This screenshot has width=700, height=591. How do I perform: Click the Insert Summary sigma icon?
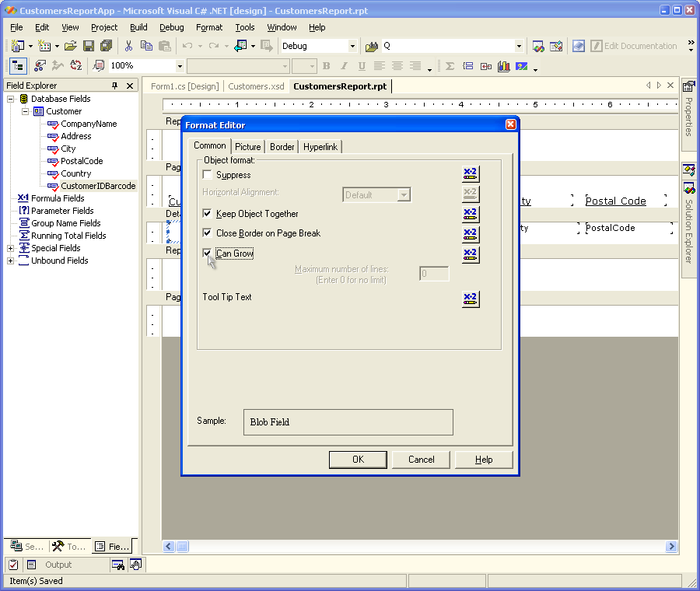(x=450, y=66)
